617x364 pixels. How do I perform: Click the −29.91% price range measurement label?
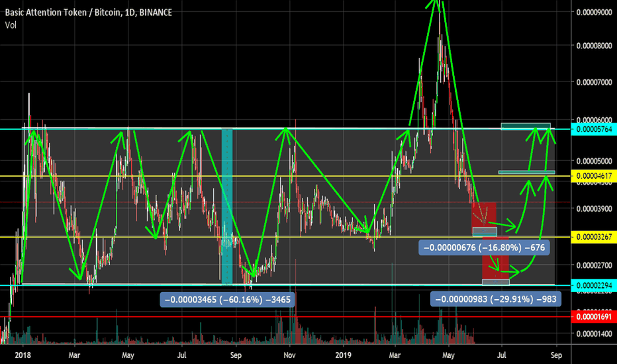pyautogui.click(x=496, y=299)
